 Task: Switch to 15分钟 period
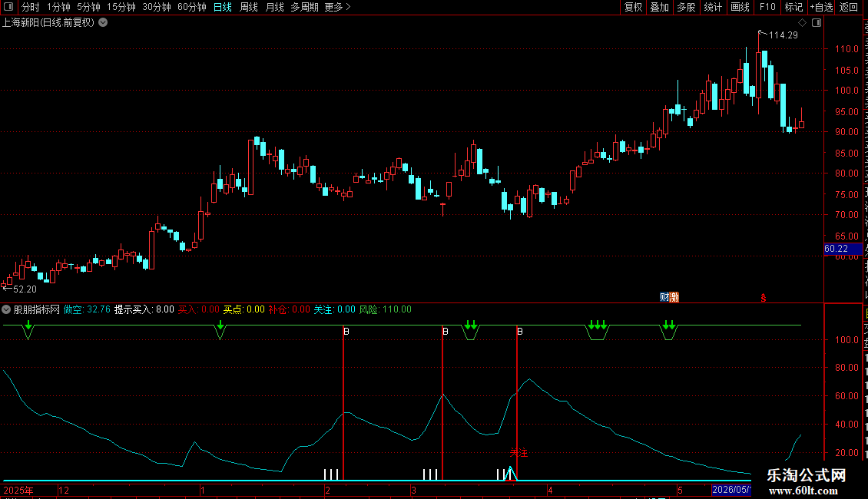point(121,7)
